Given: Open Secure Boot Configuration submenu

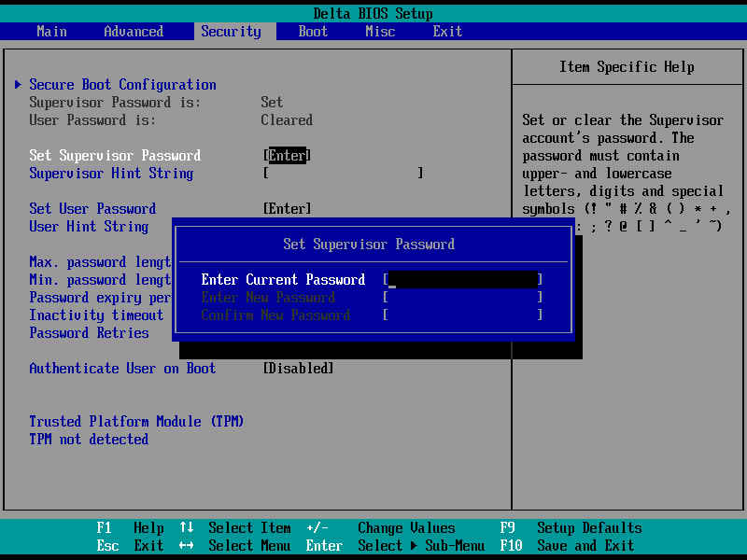Looking at the screenshot, I should pos(122,85).
